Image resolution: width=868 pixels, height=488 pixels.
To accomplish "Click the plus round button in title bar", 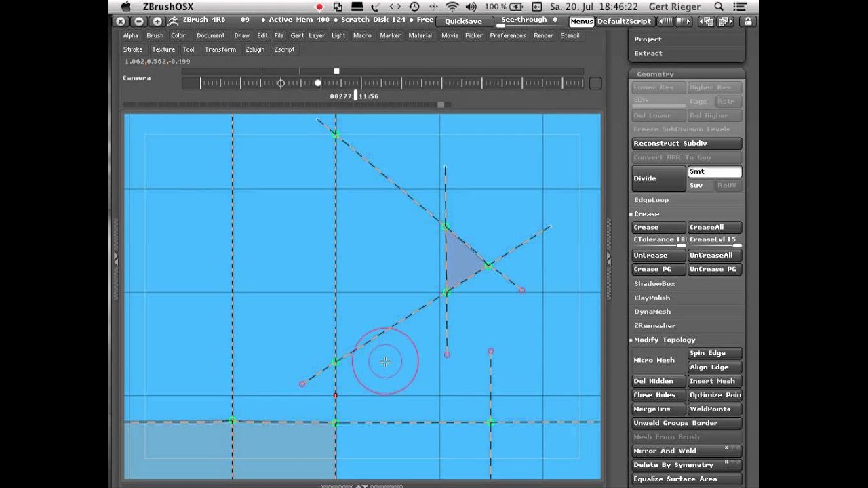I will 157,22.
